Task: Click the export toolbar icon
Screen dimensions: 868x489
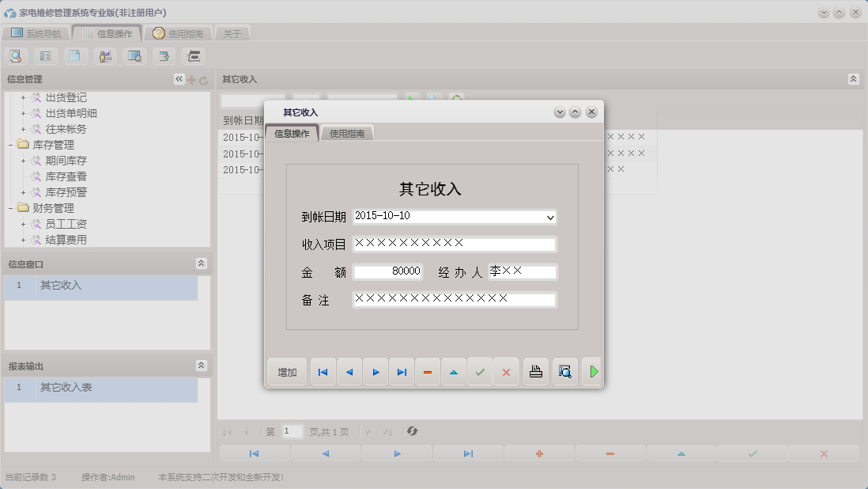Action: (163, 56)
